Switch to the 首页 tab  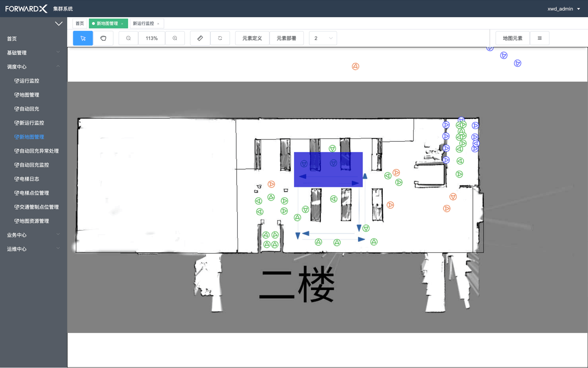pyautogui.click(x=80, y=24)
